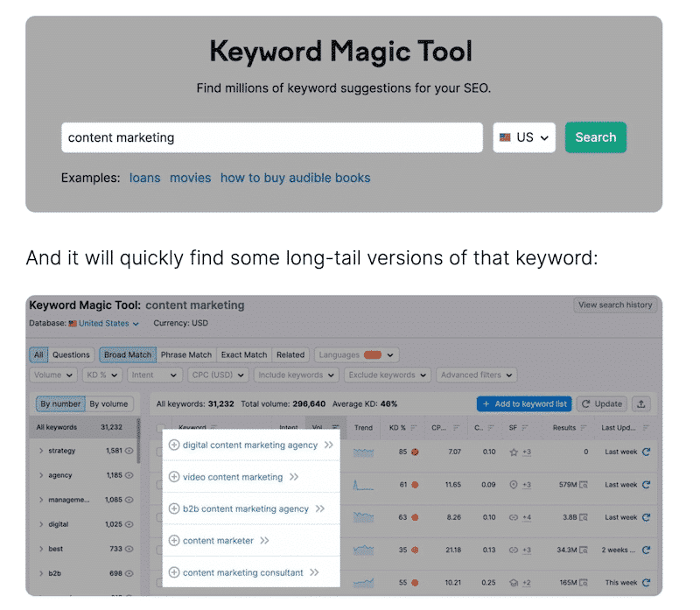The width and height of the screenshot is (700, 610).
Task: Expand the Advanced filters menu
Action: coord(476,375)
